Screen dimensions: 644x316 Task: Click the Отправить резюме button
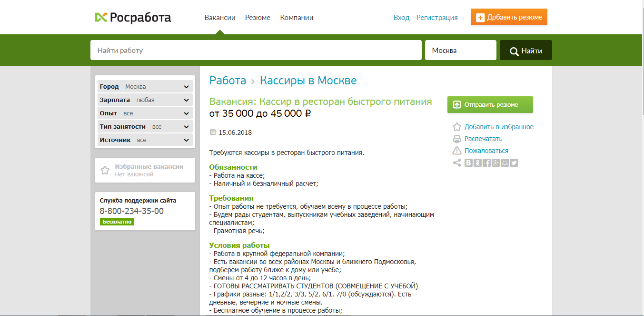point(490,104)
